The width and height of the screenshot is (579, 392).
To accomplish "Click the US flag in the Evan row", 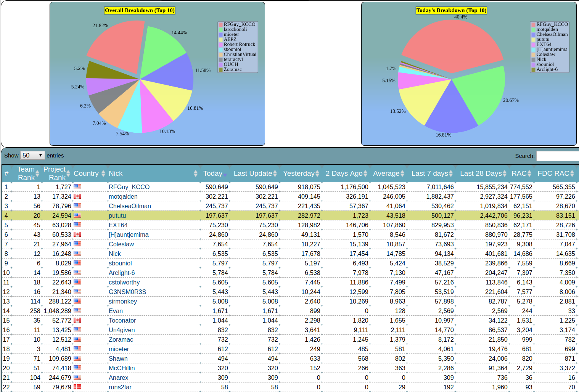I will 77,311.
